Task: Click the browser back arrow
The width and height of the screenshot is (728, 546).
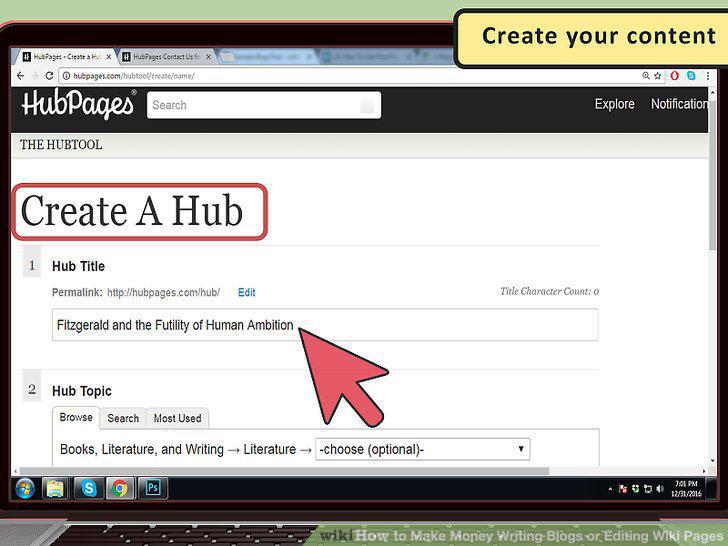Action: 20,76
